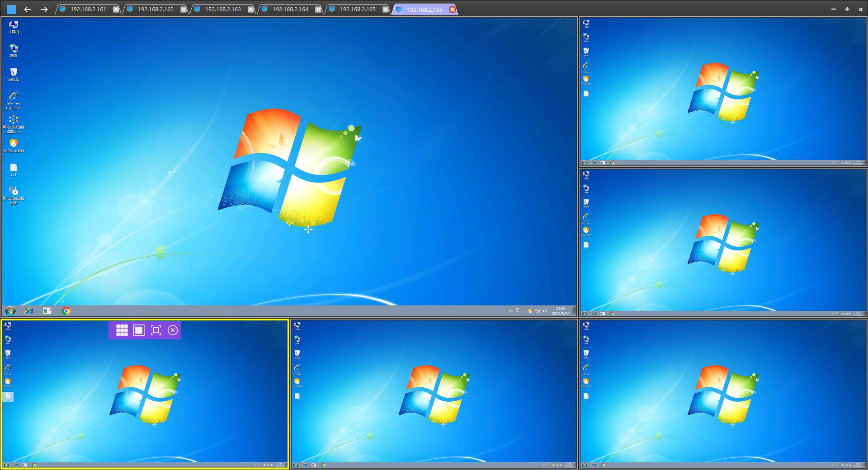Go to previous session with back arrow
The image size is (868, 470).
click(28, 9)
